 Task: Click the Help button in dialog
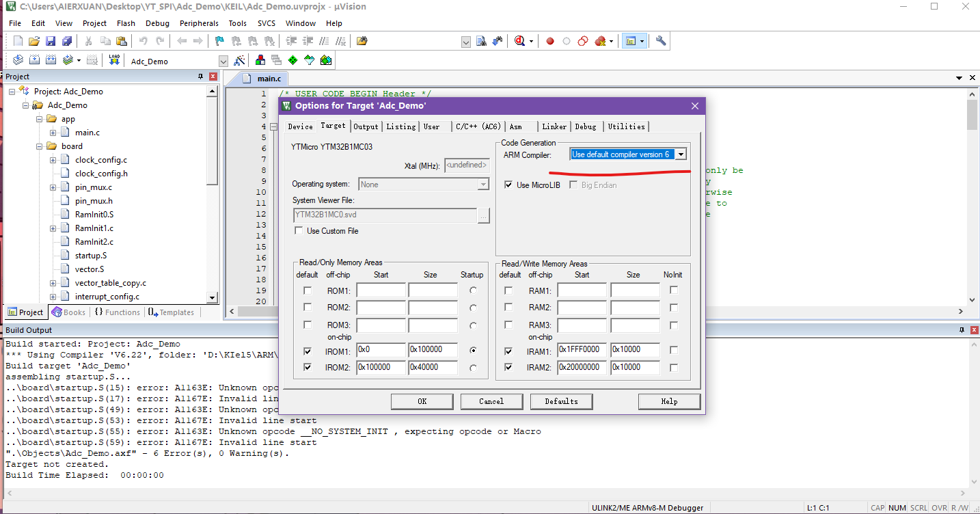(669, 401)
